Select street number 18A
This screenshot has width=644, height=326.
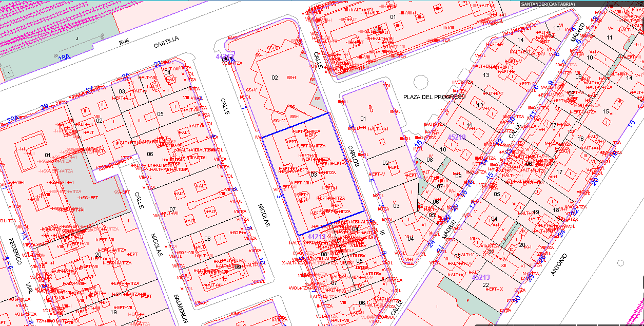(x=64, y=58)
